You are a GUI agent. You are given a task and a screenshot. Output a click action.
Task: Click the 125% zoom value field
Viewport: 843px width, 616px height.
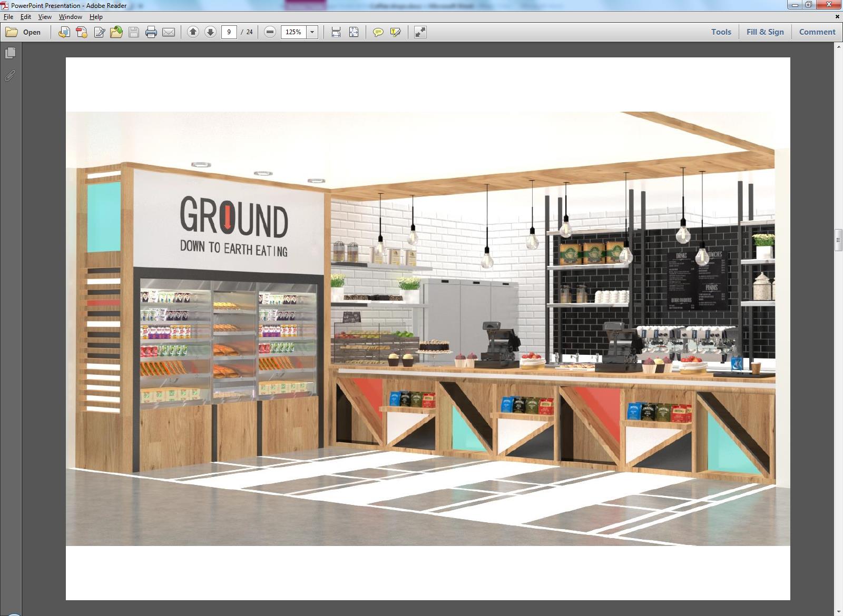click(x=293, y=32)
